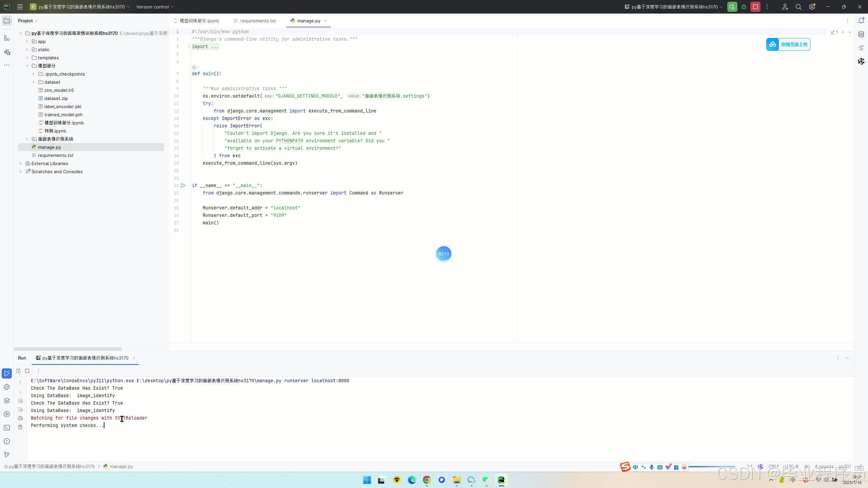Expand the app folder
This screenshot has width=868, height=488.
27,41
